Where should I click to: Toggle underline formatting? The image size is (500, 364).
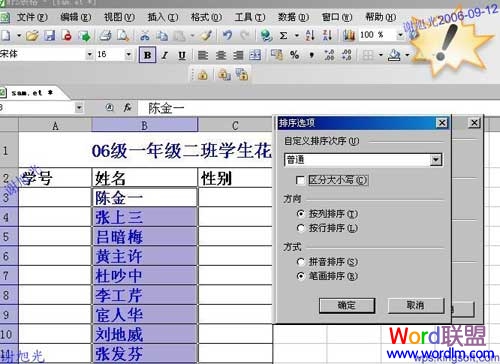[x=182, y=55]
